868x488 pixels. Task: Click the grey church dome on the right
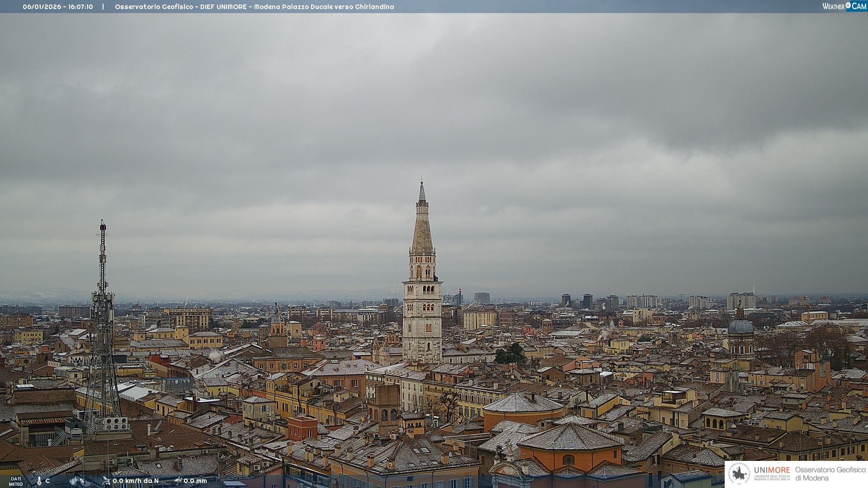pos(741,326)
